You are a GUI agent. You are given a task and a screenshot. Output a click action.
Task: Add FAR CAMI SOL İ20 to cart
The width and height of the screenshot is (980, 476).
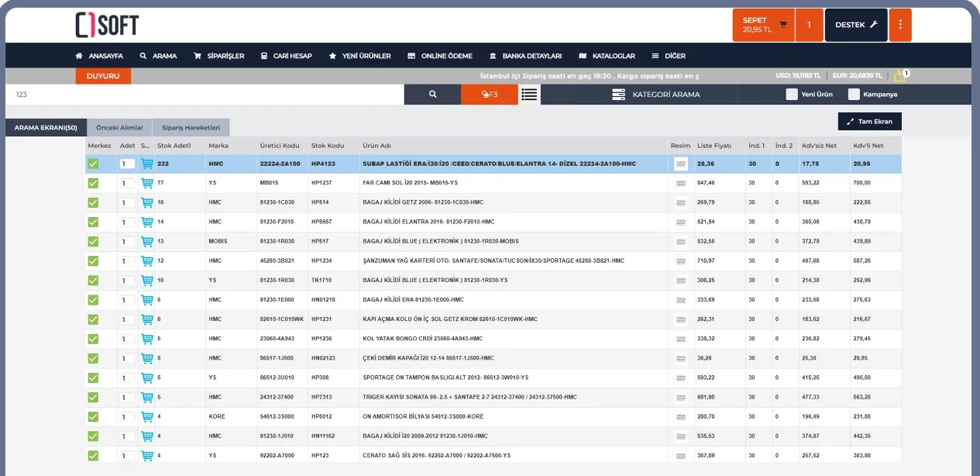click(x=146, y=183)
